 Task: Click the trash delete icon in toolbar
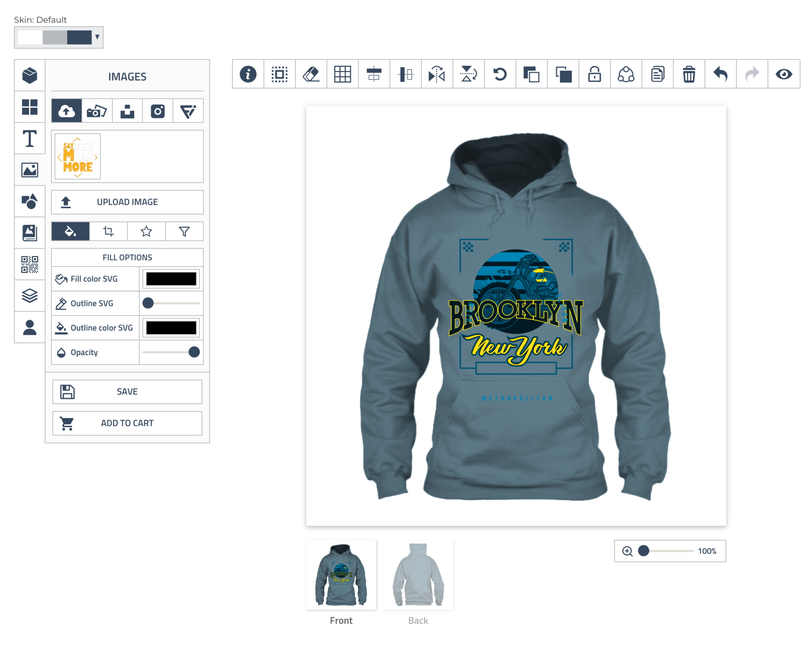point(689,74)
